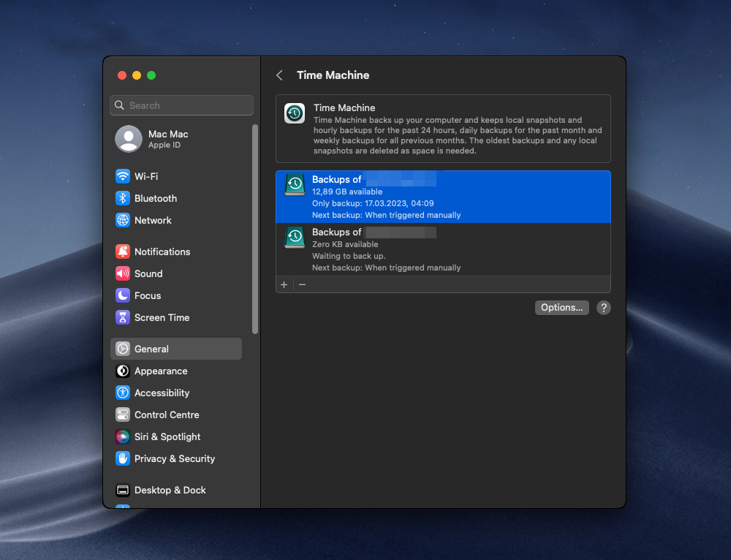Click 'Waiting to back up.' status text
Viewport: 731px width, 560px height.
349,256
